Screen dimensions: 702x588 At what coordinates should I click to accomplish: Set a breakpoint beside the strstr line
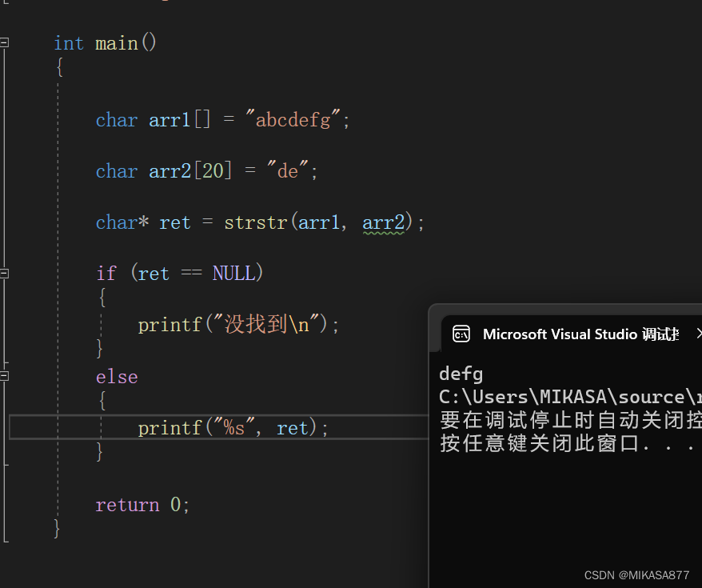(x=24, y=222)
